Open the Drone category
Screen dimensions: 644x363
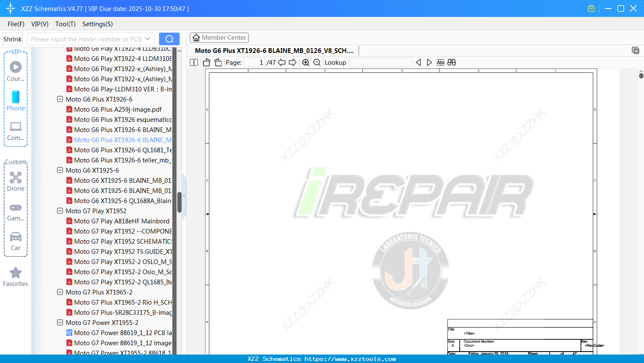click(x=16, y=181)
